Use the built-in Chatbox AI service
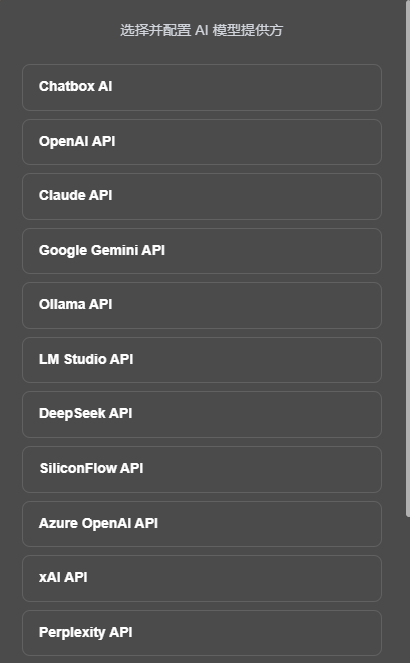 (202, 87)
